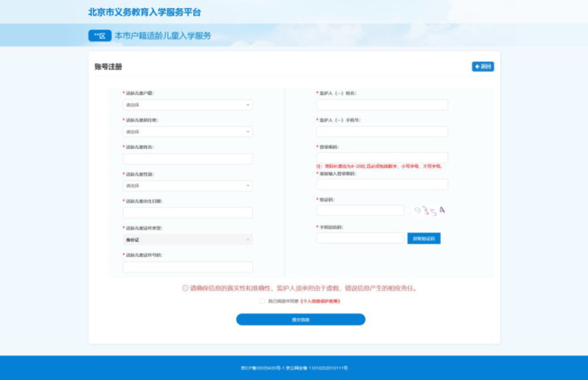Click the 适龄儿童姓名 input field
Image resolution: width=588 pixels, height=380 pixels.
click(187, 159)
